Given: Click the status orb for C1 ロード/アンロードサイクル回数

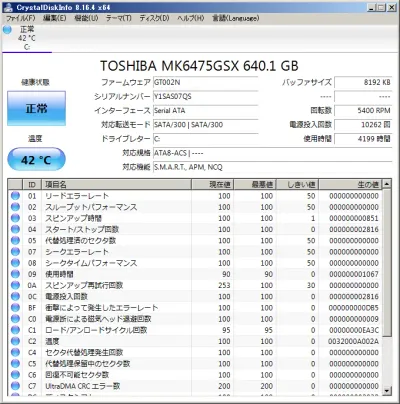Looking at the screenshot, I should (x=15, y=330).
